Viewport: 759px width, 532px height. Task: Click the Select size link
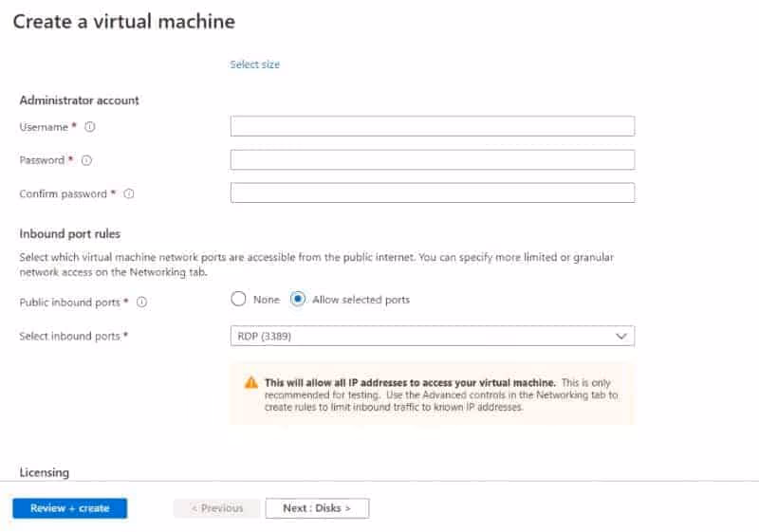tap(254, 64)
